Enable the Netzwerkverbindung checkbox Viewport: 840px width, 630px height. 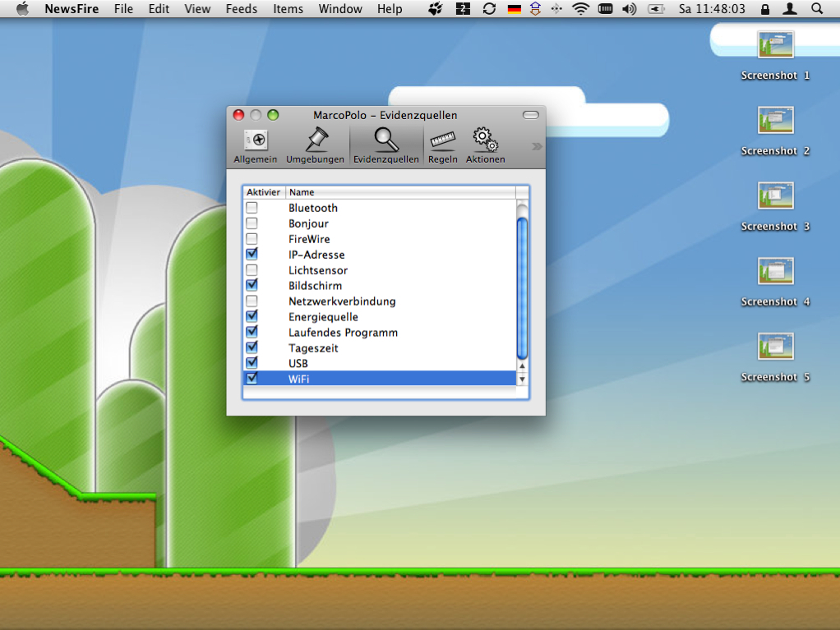point(252,301)
